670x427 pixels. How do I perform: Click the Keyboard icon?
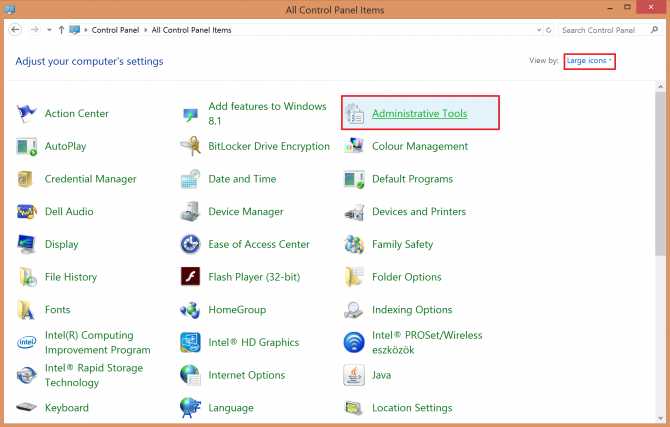(26, 407)
